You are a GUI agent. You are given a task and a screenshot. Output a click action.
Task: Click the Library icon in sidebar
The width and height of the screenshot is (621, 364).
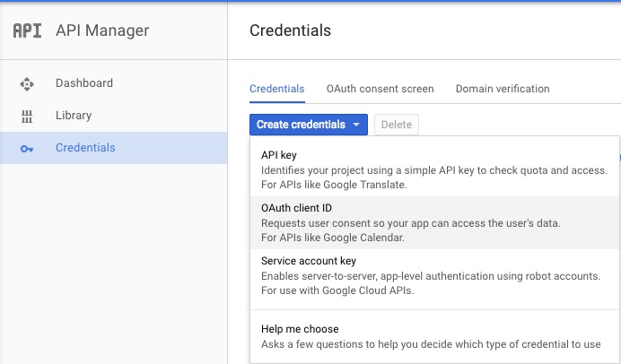[27, 117]
